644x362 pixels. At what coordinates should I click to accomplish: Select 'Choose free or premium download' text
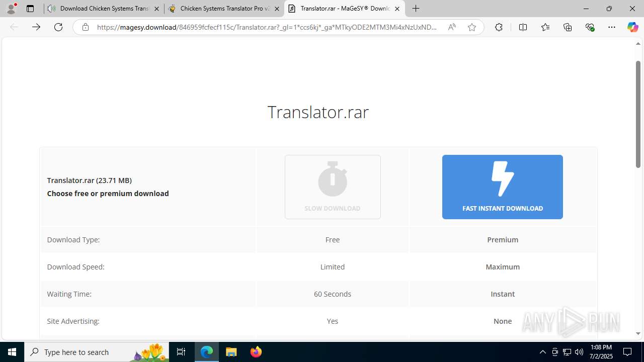coord(108,193)
